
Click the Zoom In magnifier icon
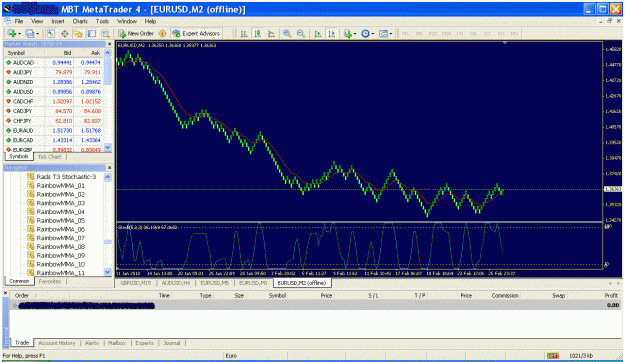click(287, 34)
